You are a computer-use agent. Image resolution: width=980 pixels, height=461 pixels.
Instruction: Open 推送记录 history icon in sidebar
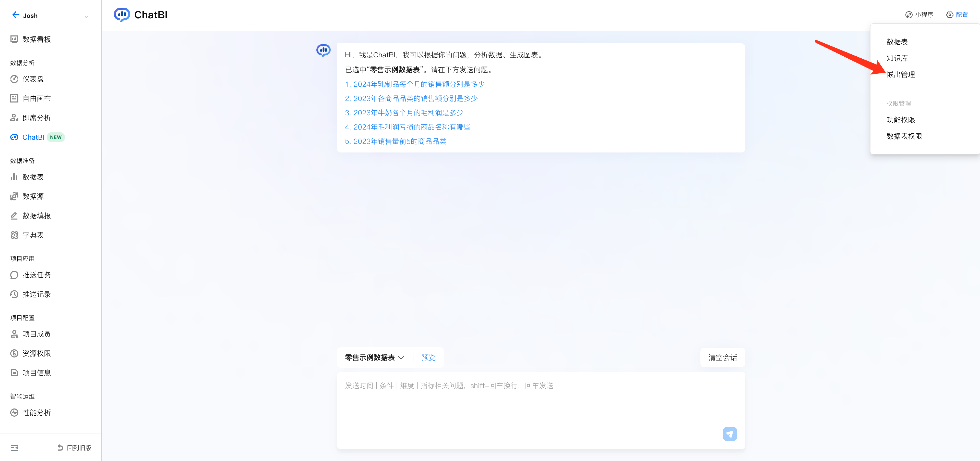point(14,294)
